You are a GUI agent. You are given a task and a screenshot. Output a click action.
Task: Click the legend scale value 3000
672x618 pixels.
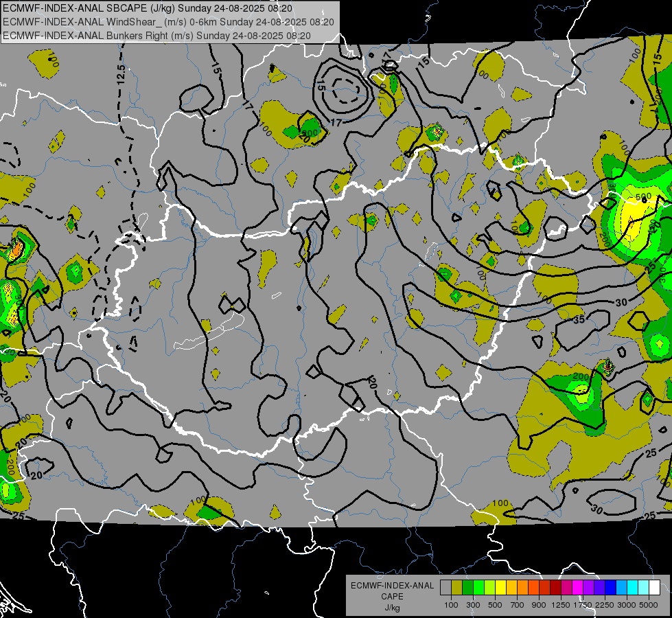tap(627, 605)
